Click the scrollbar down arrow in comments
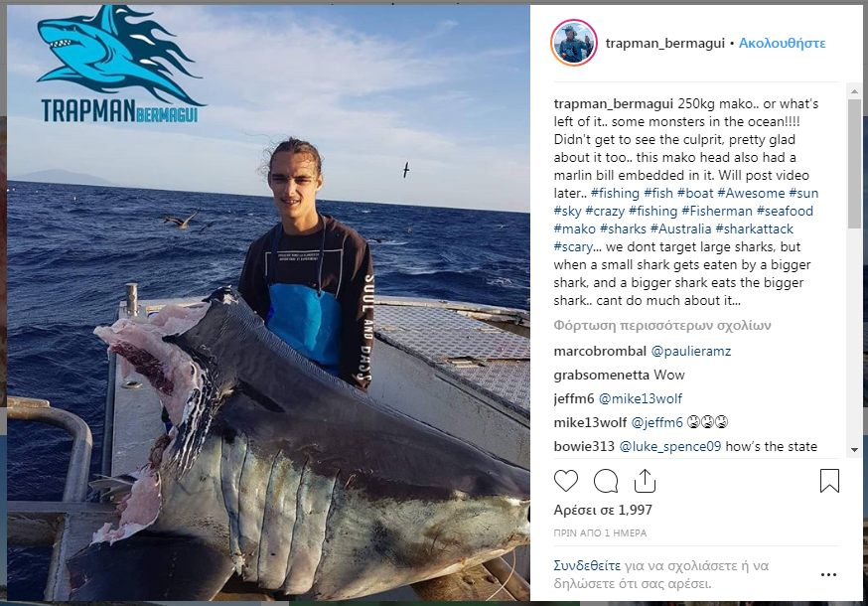This screenshot has width=868, height=606. (854, 450)
